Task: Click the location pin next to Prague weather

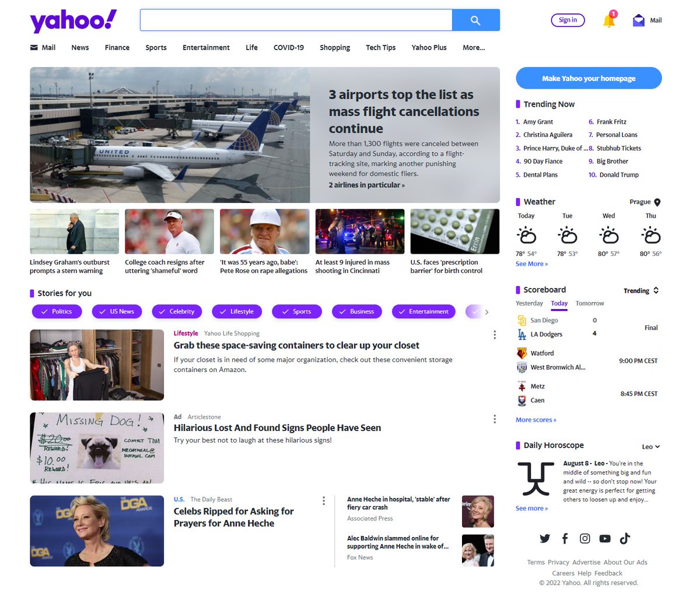Action: (x=659, y=202)
